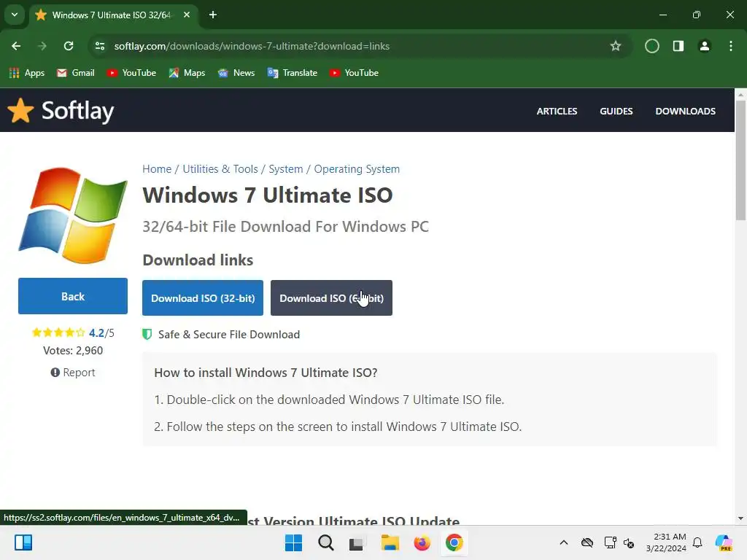Open the DOWNLOADS menu item
747x560 pixels.
[685, 111]
